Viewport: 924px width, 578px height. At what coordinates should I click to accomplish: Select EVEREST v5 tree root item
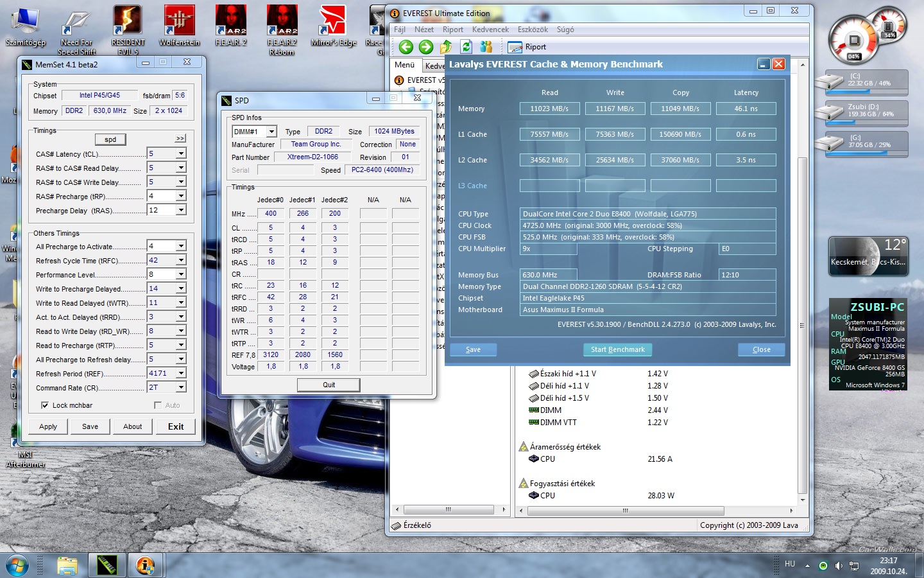(x=420, y=80)
